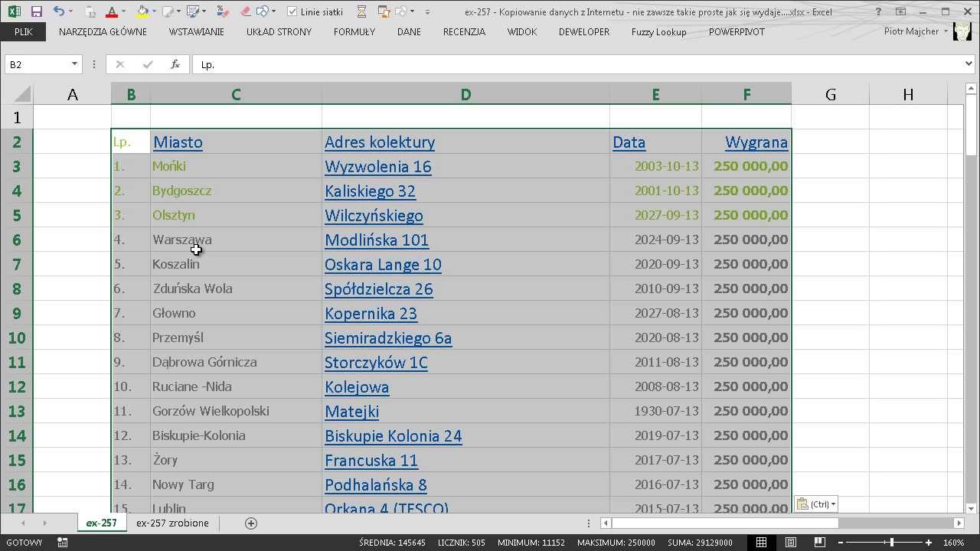Click the toolbar icon with a pen over a screen
Viewport: 980px width, 551px height.
[x=193, y=11]
